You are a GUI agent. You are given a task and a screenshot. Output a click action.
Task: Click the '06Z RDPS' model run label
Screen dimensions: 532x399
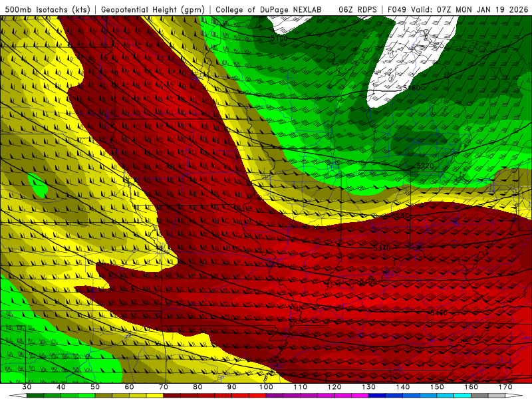[358, 10]
